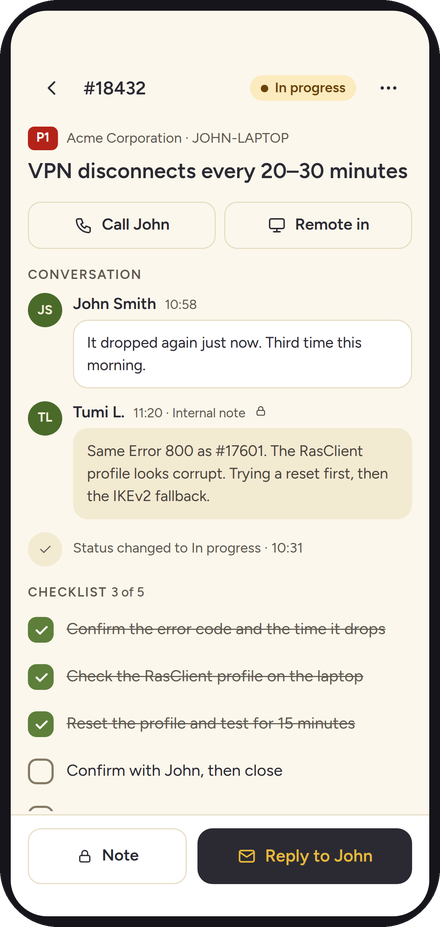Go back using the left chevron arrow
440x927 pixels.
[x=51, y=88]
